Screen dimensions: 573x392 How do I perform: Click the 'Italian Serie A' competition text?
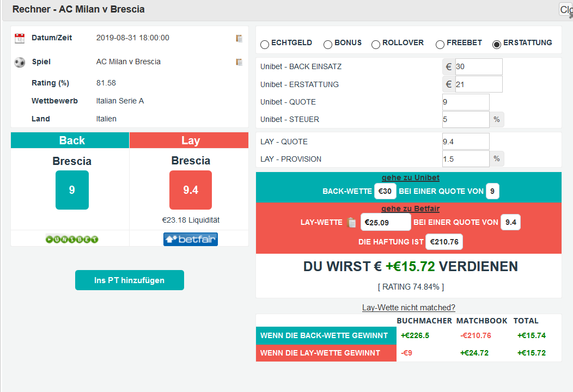click(x=120, y=101)
